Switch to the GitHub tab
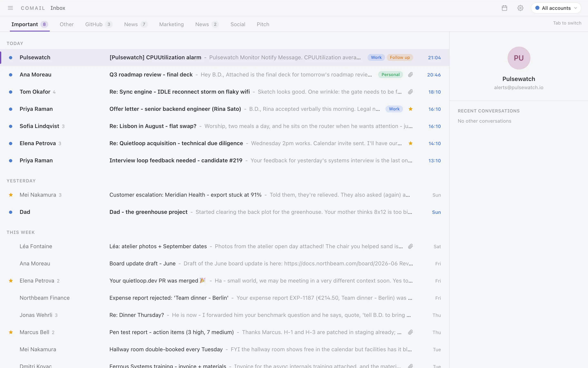Viewport: 588px width, 368px height. pos(98,24)
